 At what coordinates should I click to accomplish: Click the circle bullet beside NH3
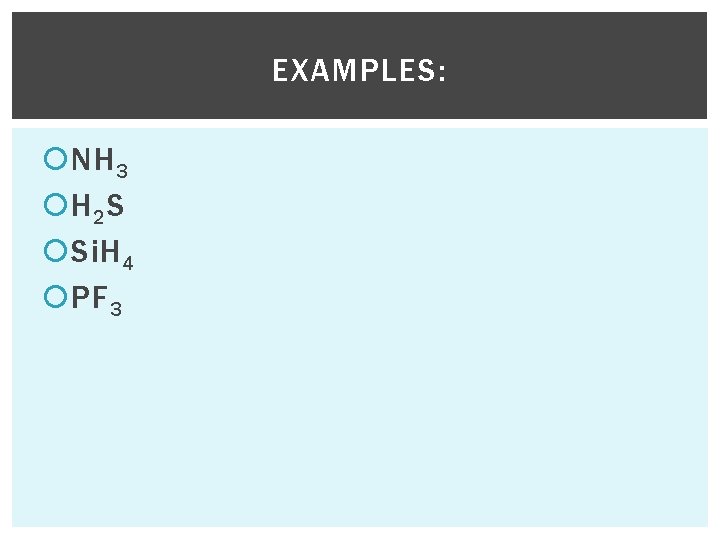click(56, 158)
